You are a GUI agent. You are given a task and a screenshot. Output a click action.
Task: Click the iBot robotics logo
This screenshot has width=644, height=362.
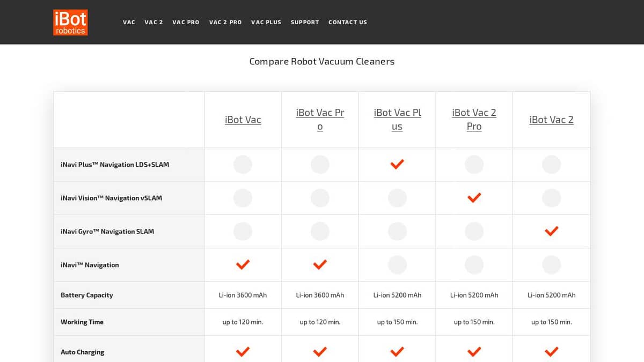coord(70,23)
